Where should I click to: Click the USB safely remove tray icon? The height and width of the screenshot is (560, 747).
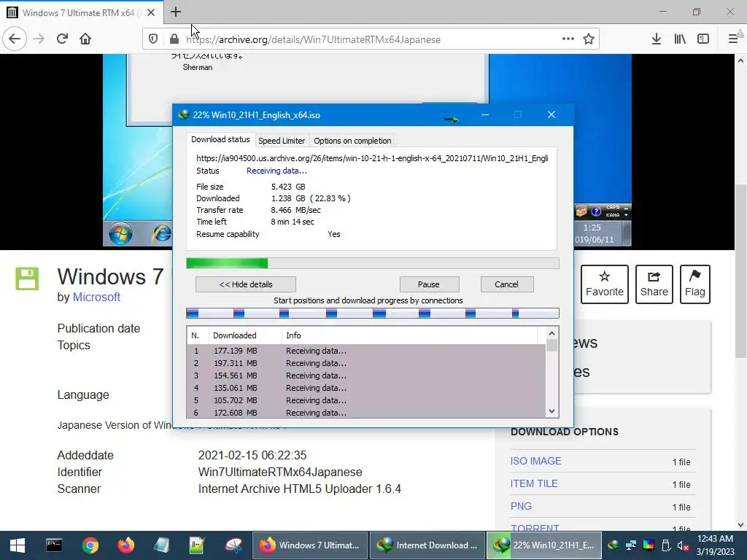click(666, 545)
